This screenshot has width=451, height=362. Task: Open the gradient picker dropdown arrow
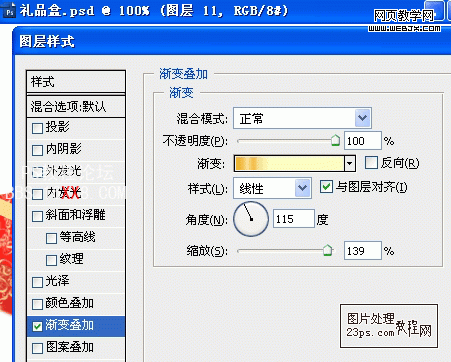349,163
